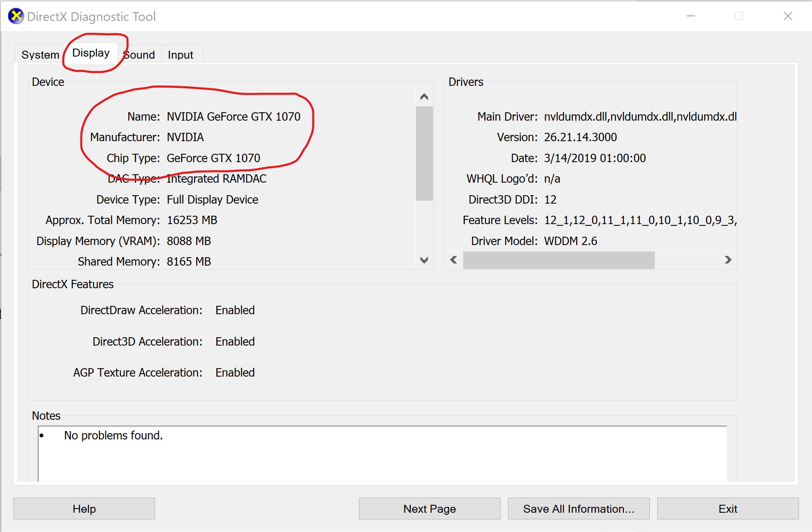
Task: Click the DirectX Diagnostic Tool title icon
Action: tap(16, 16)
